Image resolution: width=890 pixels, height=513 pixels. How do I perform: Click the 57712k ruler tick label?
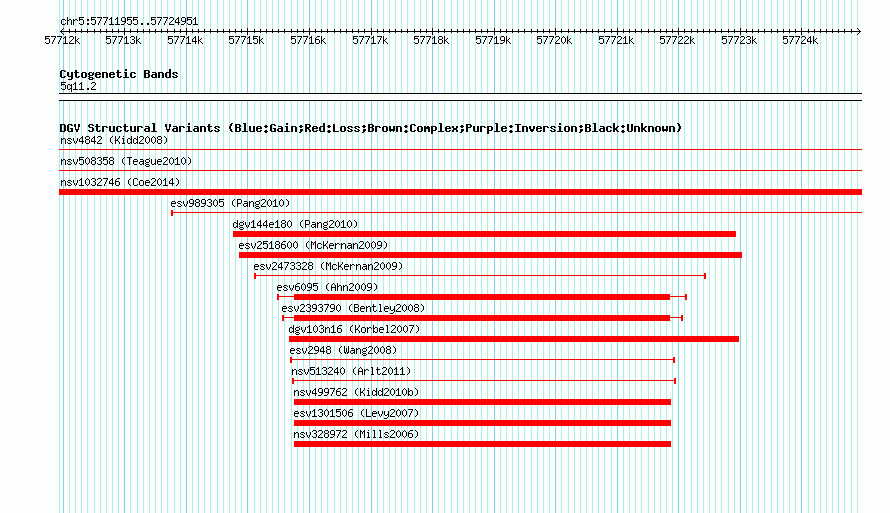pyautogui.click(x=62, y=40)
